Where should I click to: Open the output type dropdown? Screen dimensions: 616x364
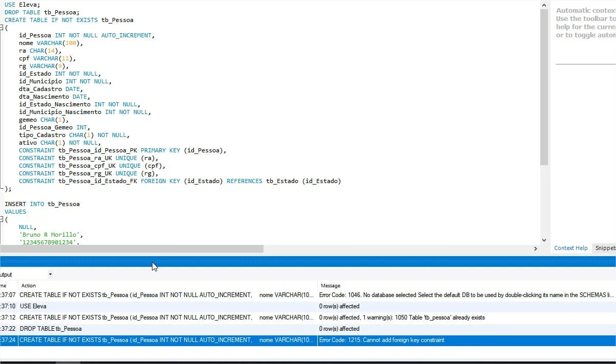point(49,274)
